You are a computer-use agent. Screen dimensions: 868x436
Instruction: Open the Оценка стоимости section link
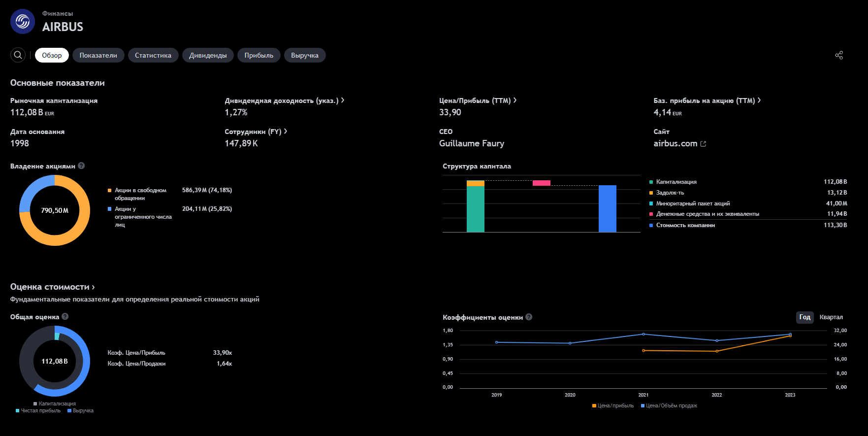(53, 287)
